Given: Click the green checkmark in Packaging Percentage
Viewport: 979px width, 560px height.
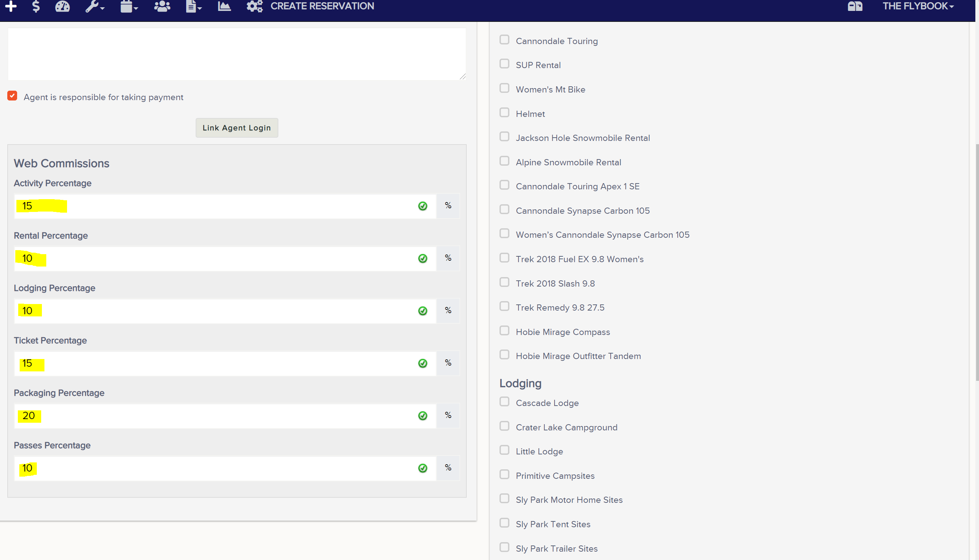Looking at the screenshot, I should pos(423,416).
